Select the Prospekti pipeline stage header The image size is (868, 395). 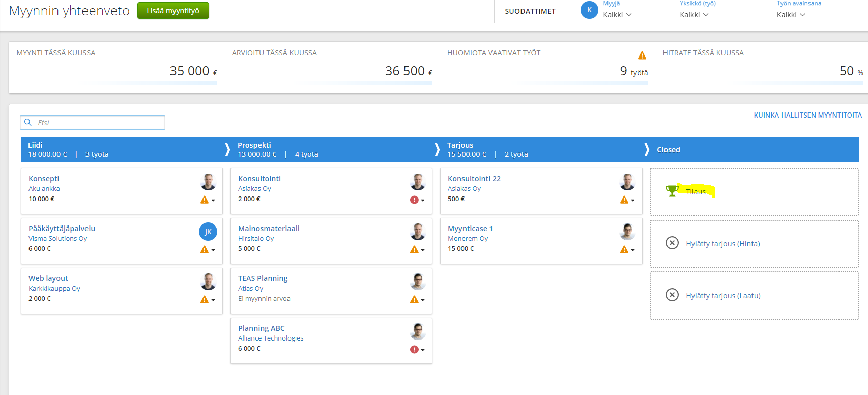click(x=335, y=150)
